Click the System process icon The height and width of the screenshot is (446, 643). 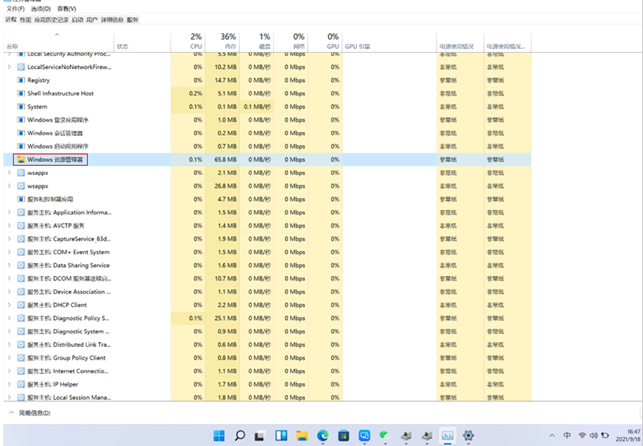21,106
